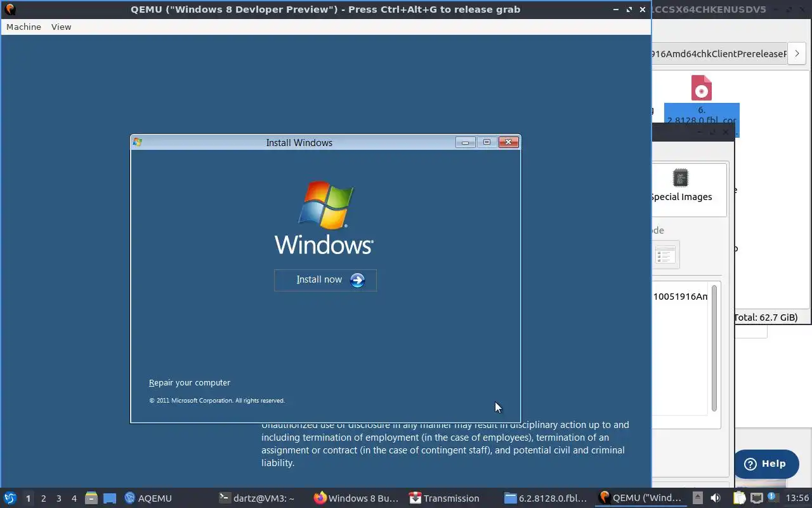Click the Install now button
Image resolution: width=812 pixels, height=508 pixels.
(x=325, y=280)
